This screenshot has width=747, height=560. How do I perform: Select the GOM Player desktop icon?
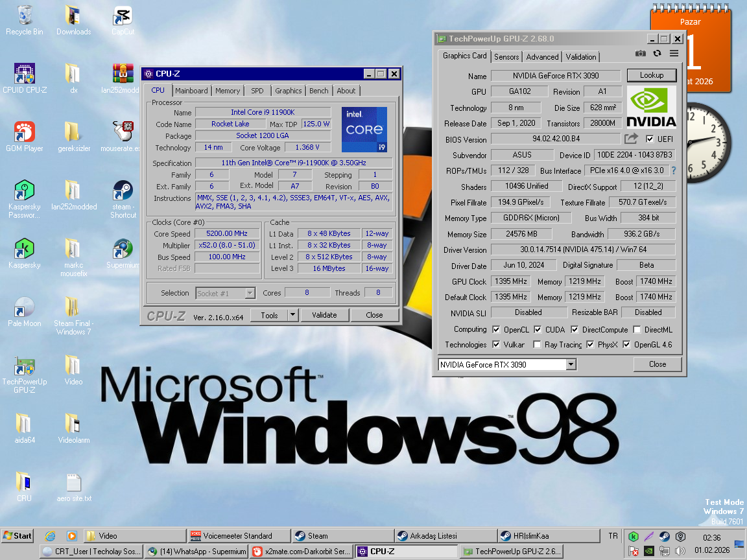click(24, 137)
